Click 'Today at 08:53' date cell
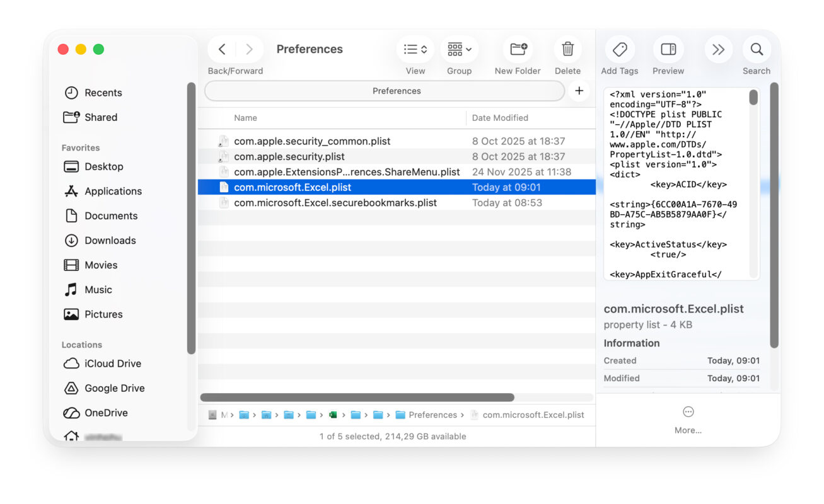Image resolution: width=824 pixels, height=504 pixels. click(x=507, y=203)
